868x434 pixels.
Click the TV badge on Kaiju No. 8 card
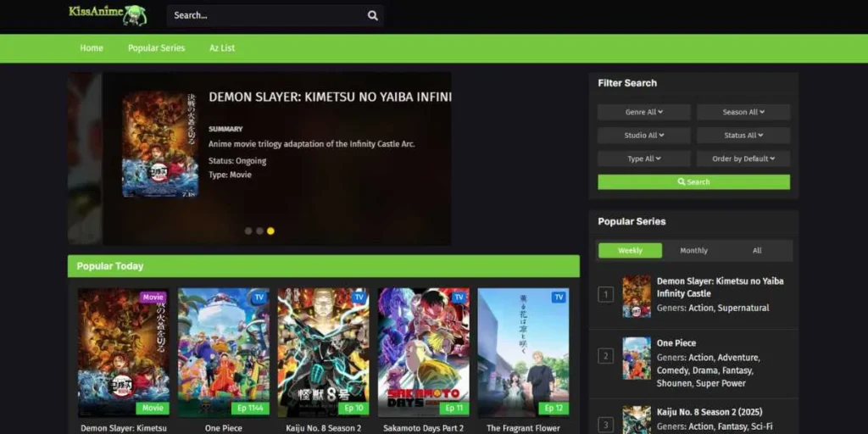tap(359, 298)
